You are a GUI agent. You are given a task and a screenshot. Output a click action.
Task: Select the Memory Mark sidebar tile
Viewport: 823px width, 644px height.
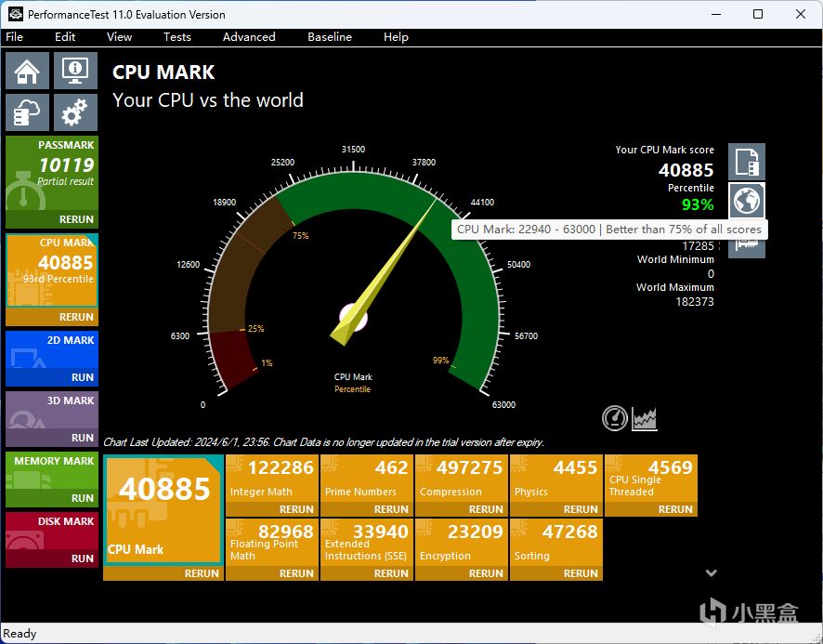coord(52,470)
